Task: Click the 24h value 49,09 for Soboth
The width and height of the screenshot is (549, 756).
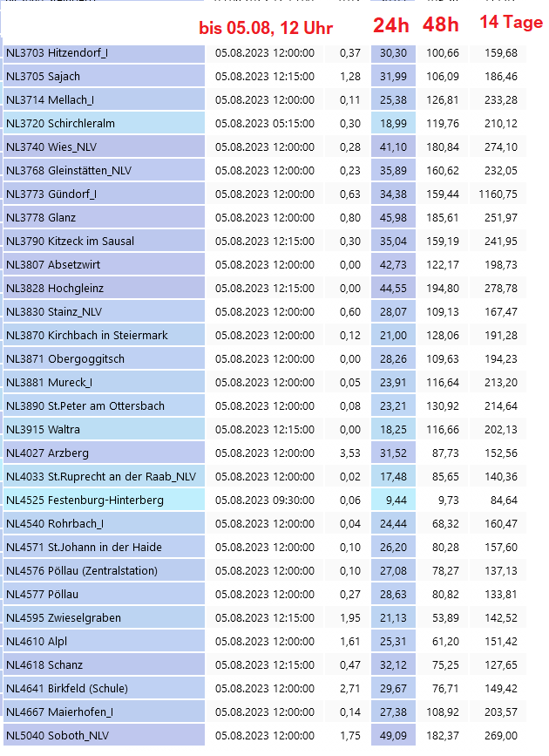Action: click(x=393, y=735)
